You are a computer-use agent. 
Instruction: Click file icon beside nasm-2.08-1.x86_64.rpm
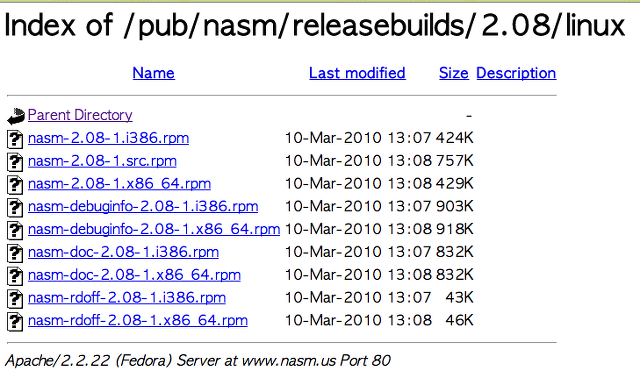[15, 185]
